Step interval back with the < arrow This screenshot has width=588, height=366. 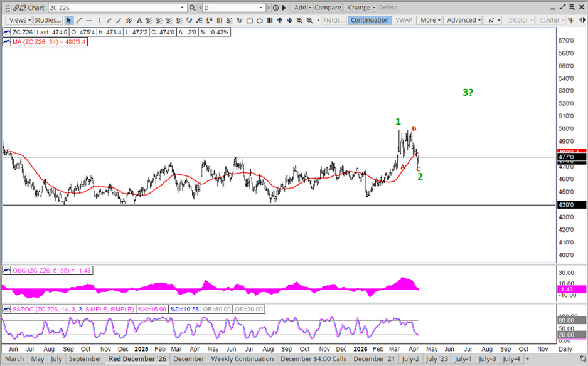pyautogui.click(x=200, y=8)
